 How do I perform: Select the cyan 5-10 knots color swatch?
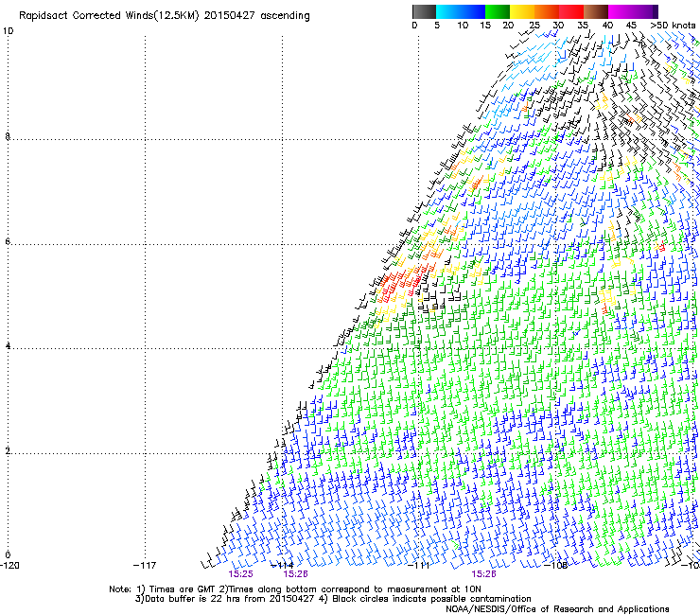point(448,11)
